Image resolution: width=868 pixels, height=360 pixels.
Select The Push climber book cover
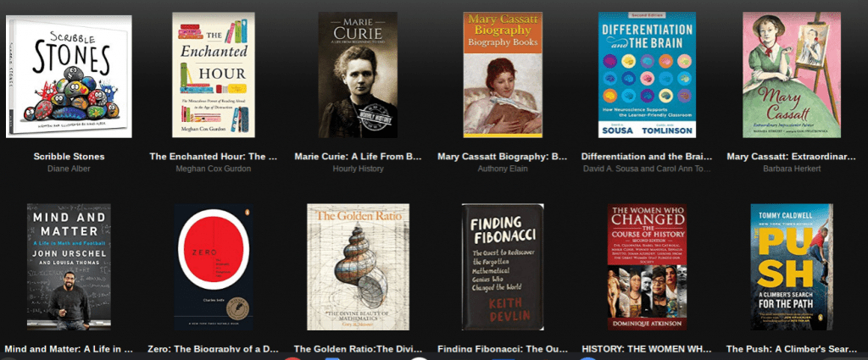(x=792, y=267)
